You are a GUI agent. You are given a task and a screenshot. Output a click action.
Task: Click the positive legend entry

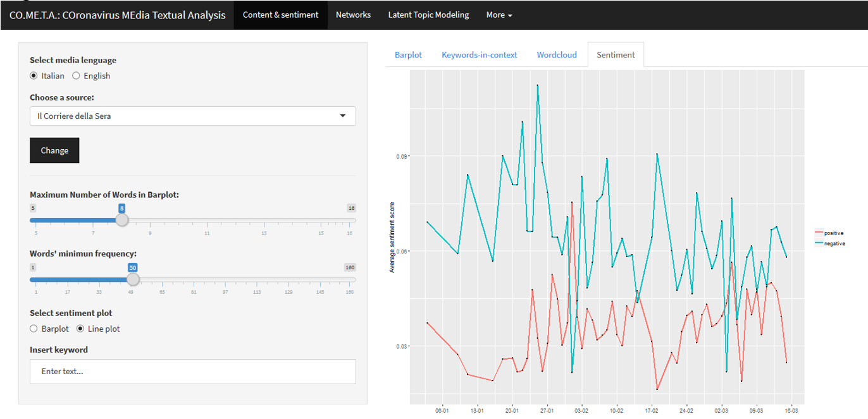pos(829,233)
